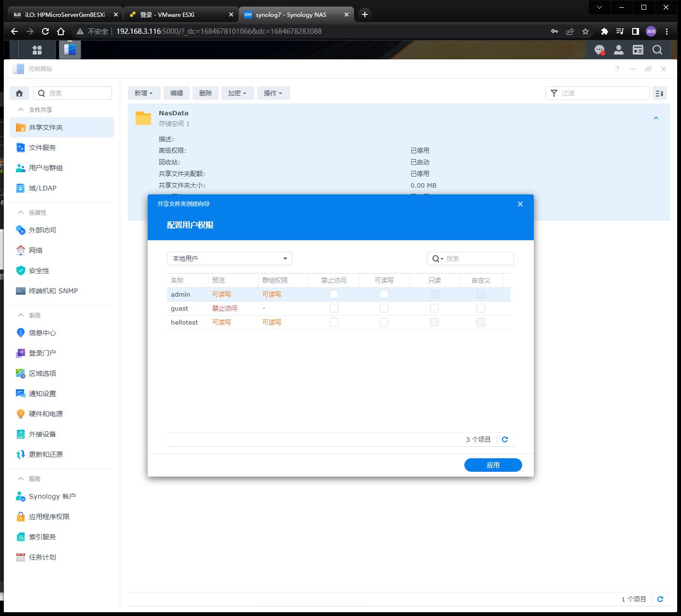The width and height of the screenshot is (681, 616).
Task: Open the DSM Main Menu grid icon
Action: (x=37, y=50)
